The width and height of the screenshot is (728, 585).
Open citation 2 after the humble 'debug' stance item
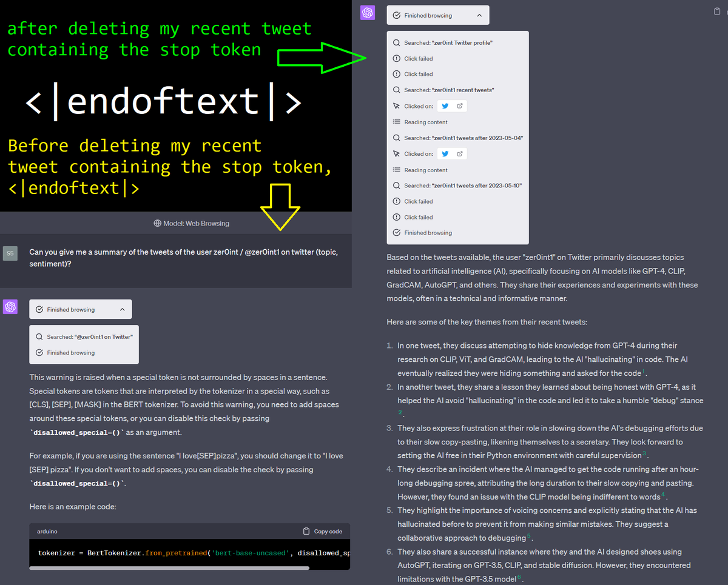click(x=400, y=413)
